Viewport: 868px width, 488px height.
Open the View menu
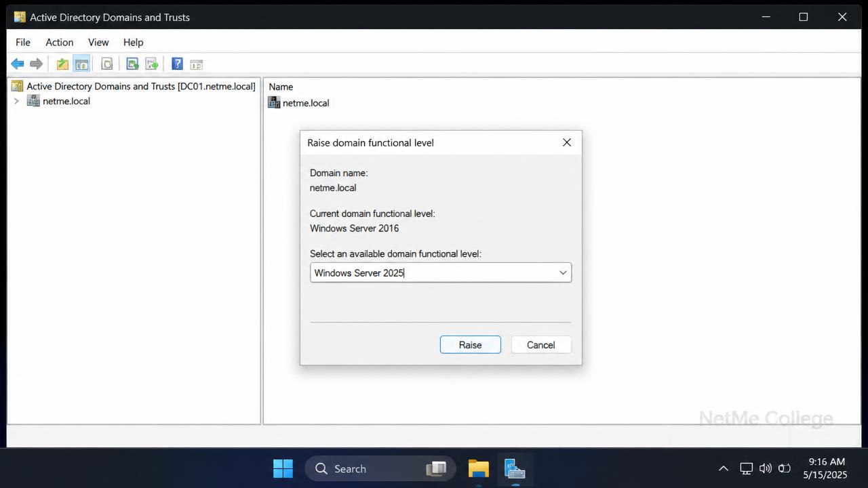(x=98, y=42)
